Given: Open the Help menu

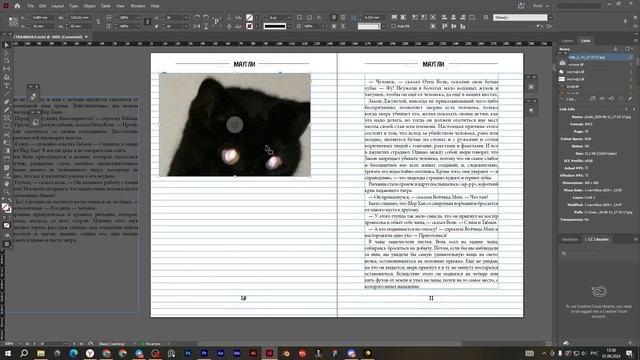Looking at the screenshot, I should coord(155,6).
